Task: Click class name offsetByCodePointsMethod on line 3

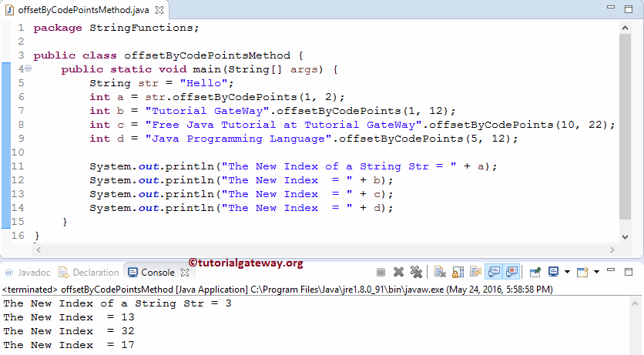Action: (x=207, y=55)
